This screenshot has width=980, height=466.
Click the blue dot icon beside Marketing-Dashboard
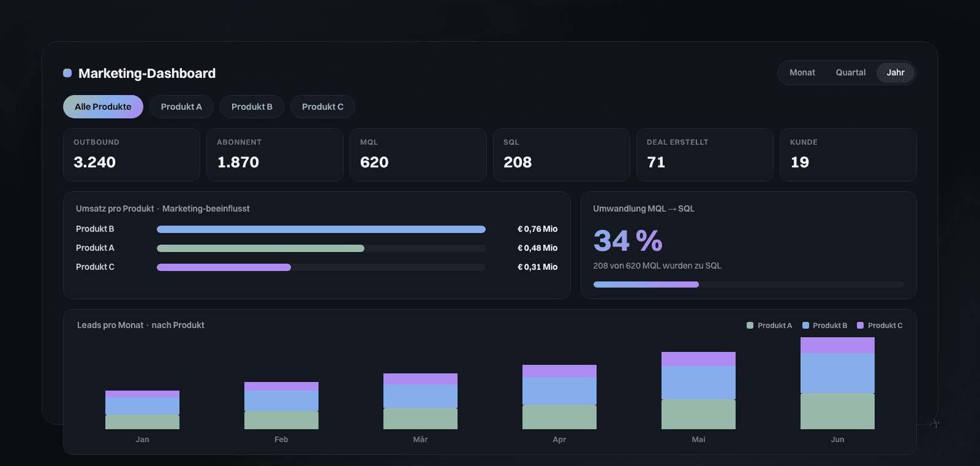tap(67, 73)
